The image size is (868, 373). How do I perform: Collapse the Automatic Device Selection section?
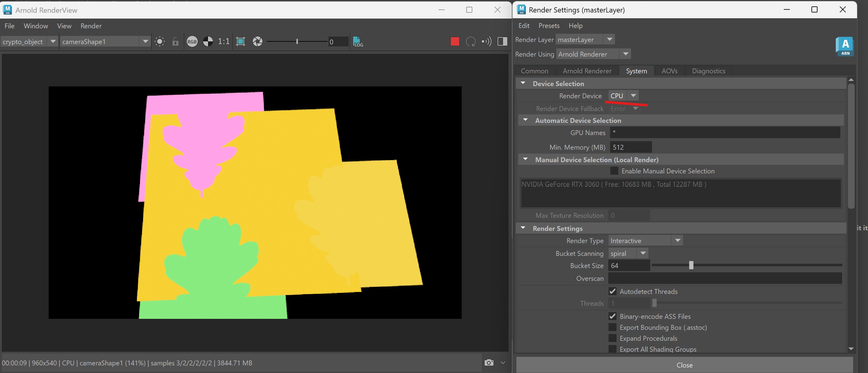pyautogui.click(x=525, y=120)
